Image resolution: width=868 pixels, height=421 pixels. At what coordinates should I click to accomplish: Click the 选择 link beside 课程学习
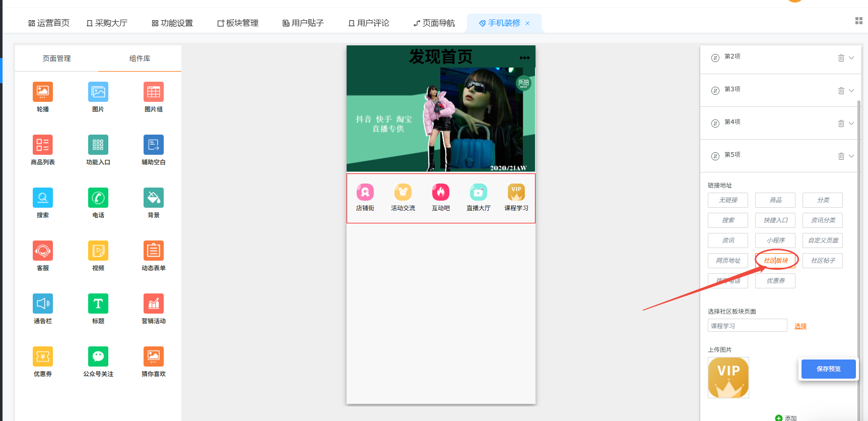(x=800, y=326)
